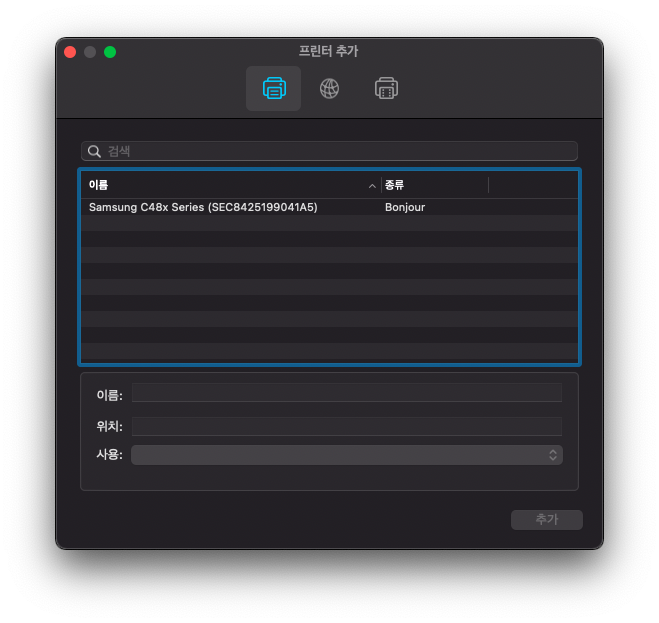This screenshot has height=623, width=659.
Task: Click the Bonjour type cell
Action: (405, 207)
